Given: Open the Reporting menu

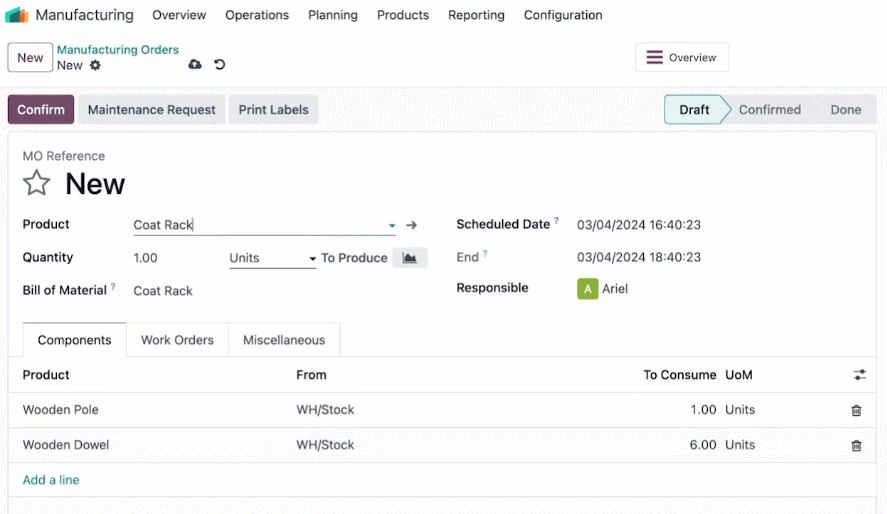Looking at the screenshot, I should coord(476,15).
